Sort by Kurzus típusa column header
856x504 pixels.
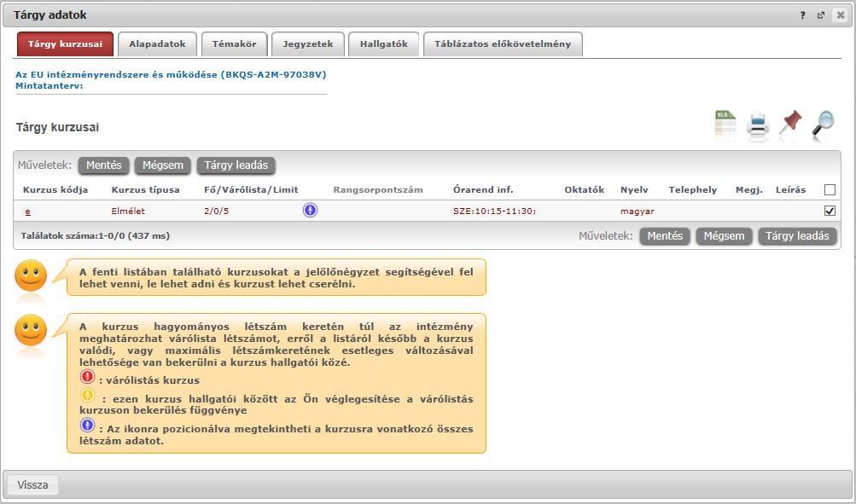tap(145, 190)
